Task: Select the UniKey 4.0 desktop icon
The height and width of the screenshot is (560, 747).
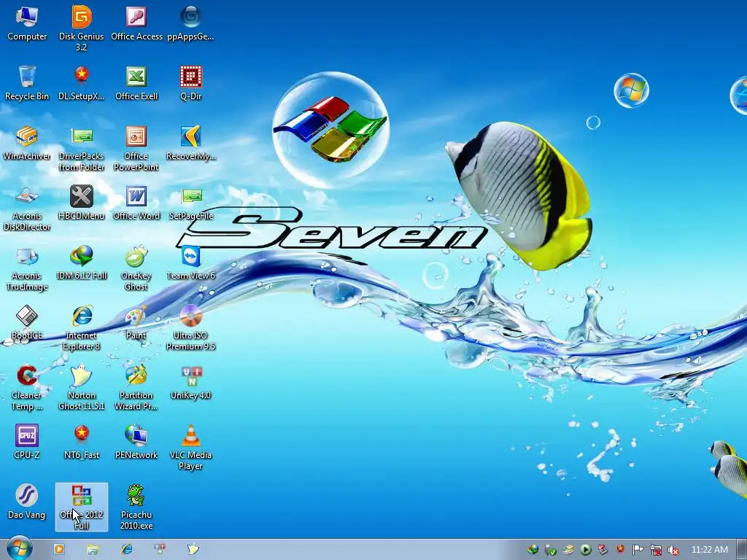Action: (x=190, y=382)
